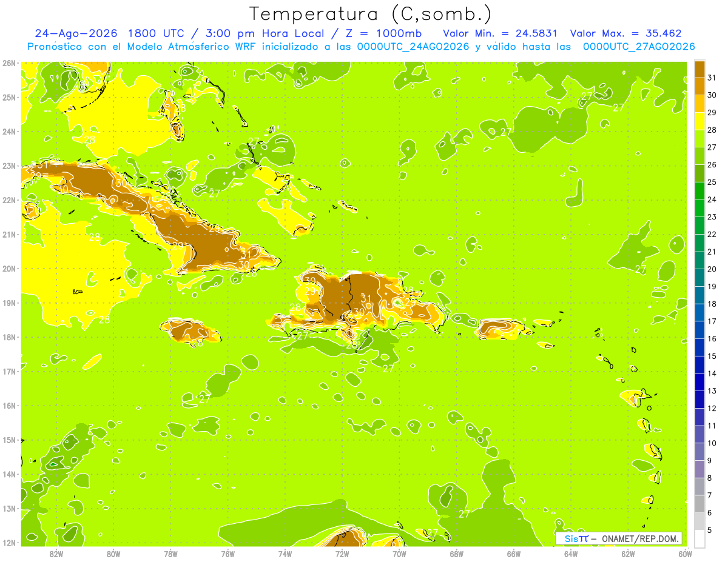Click the "12N" latitude axis label
The image size is (728, 562).
click(x=8, y=543)
